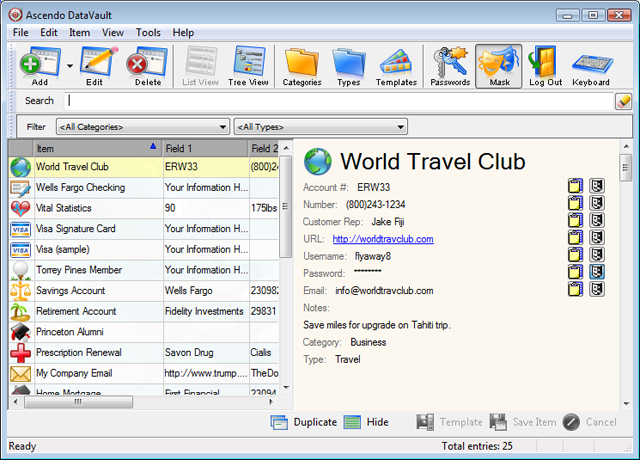Click the item list horizontal scrollbar thumb
This screenshot has height=460, width=640.
coord(78,402)
